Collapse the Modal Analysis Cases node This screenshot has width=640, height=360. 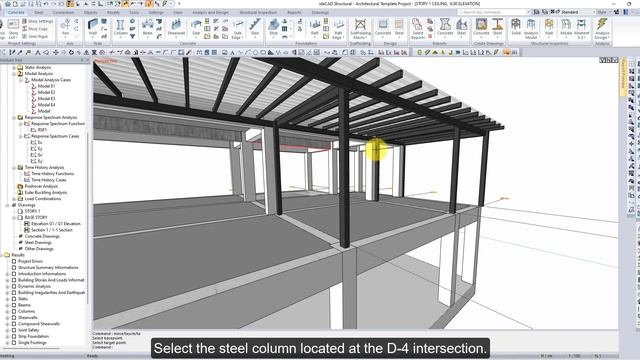(x=20, y=80)
